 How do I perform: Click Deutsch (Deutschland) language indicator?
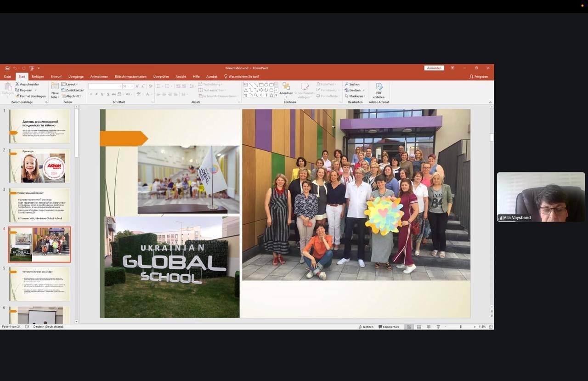point(48,327)
